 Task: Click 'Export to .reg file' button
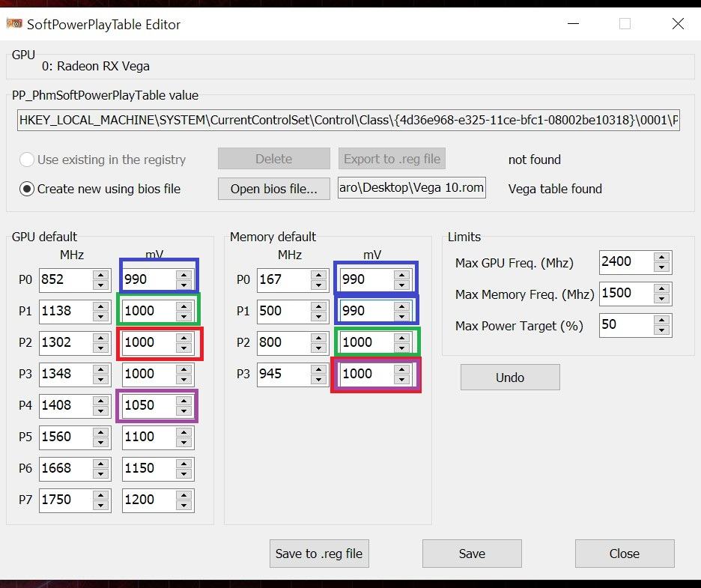pos(392,159)
